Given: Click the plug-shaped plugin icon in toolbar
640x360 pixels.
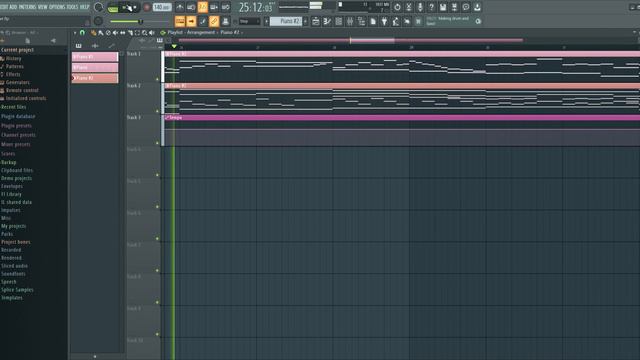Looking at the screenshot, I should click(x=384, y=21).
